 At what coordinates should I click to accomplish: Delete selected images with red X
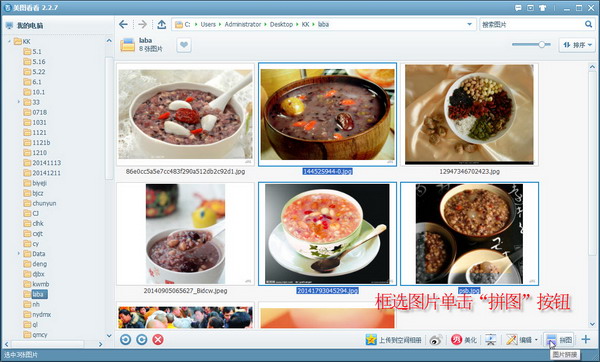pos(158,339)
